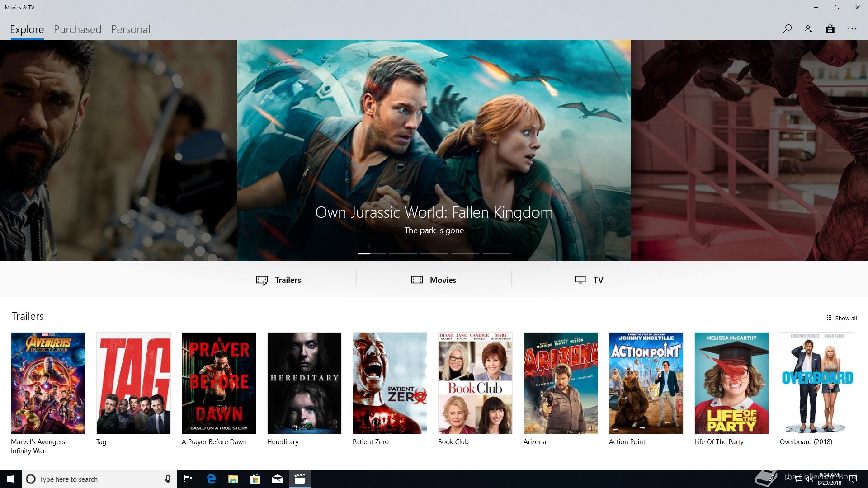Launch Microsoft Edge from taskbar
Viewport: 868px width, 488px height.
tap(211, 479)
